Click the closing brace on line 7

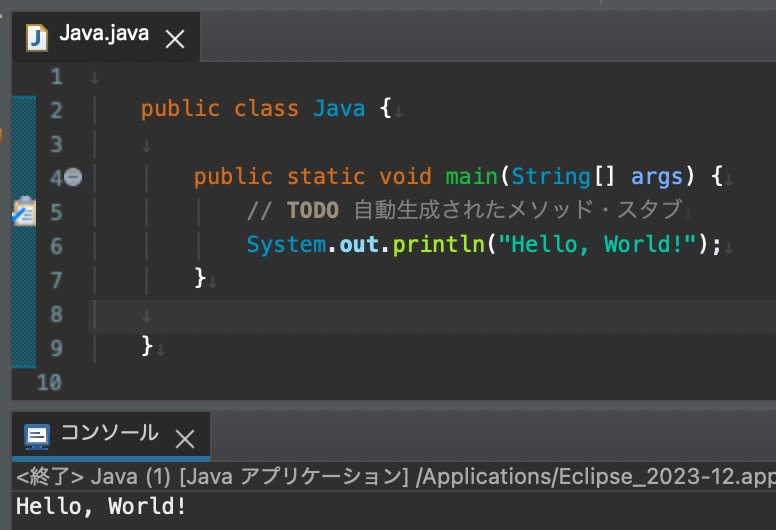tap(199, 278)
